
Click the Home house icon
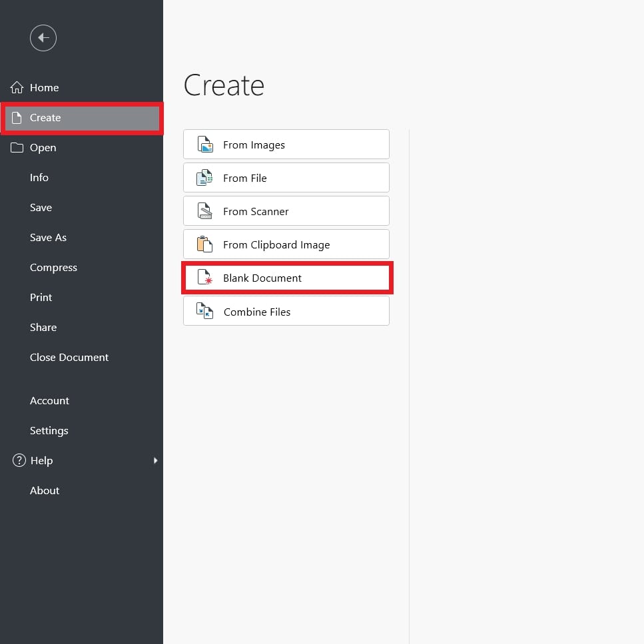(x=17, y=87)
